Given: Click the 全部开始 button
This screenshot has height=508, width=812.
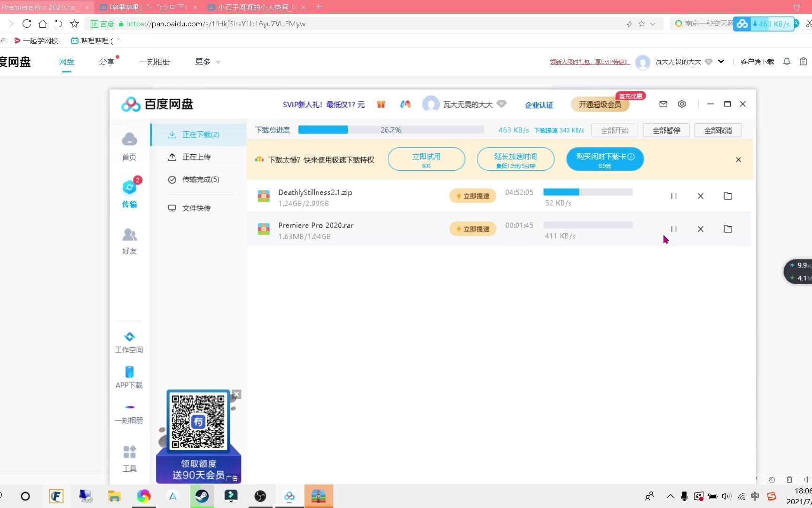Looking at the screenshot, I should point(615,130).
